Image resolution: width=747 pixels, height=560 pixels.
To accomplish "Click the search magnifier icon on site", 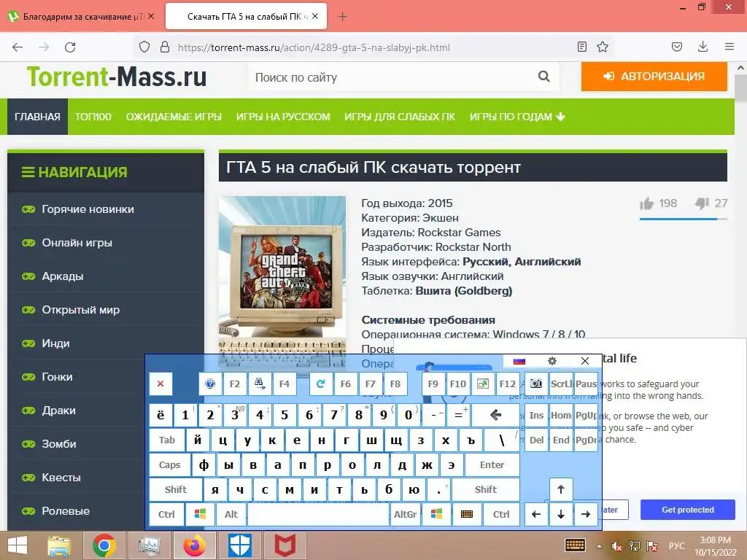I will [x=543, y=76].
